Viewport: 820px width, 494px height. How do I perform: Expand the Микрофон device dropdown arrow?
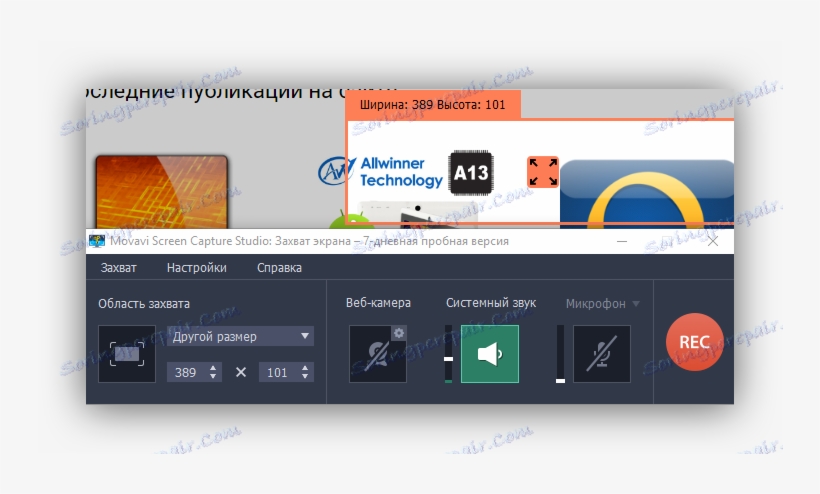click(636, 304)
